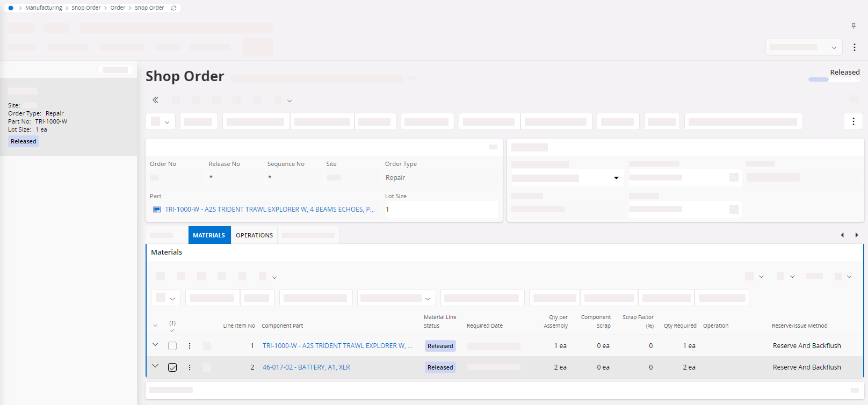The width and height of the screenshot is (868, 405).
Task: Open the dropdown arrow next to Order Type
Action: 616,178
